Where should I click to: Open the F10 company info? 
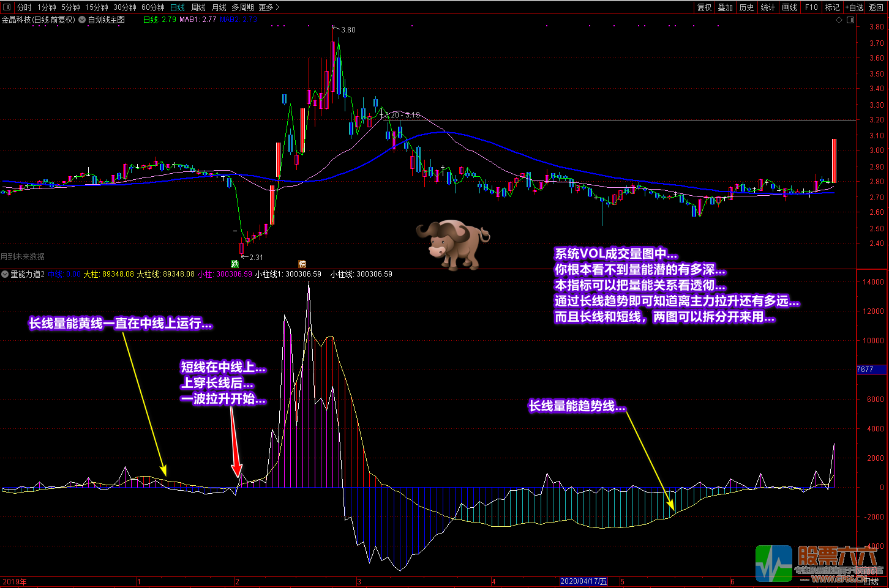(x=811, y=7)
